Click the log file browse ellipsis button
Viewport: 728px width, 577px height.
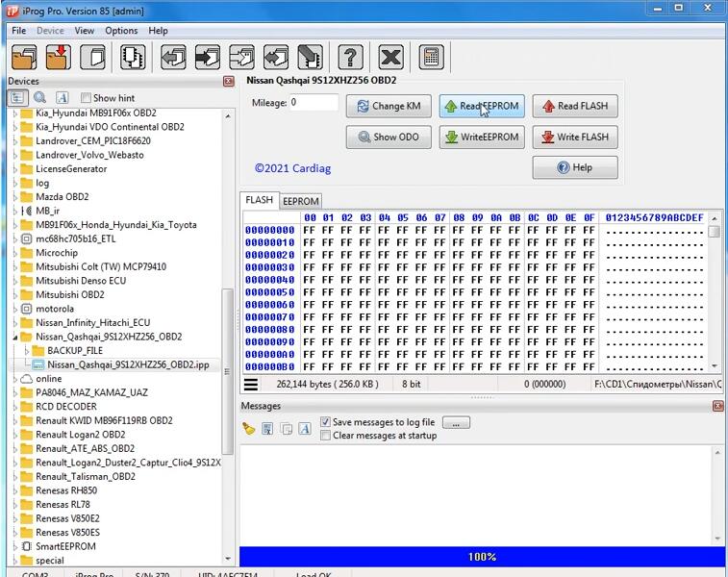456,422
